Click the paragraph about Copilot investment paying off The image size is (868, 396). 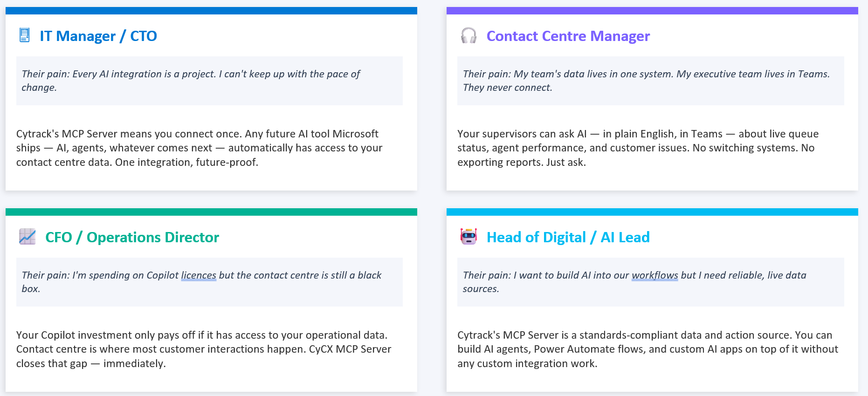[x=204, y=349]
